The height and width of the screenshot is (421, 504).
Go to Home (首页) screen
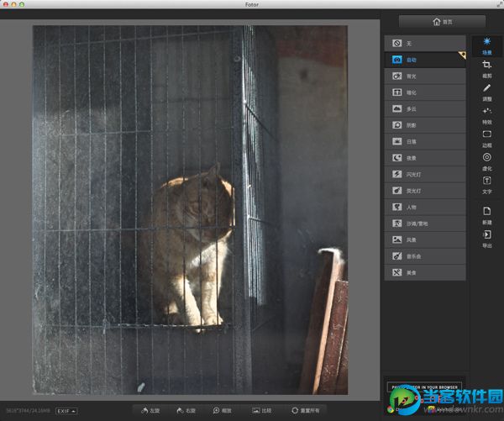[442, 22]
